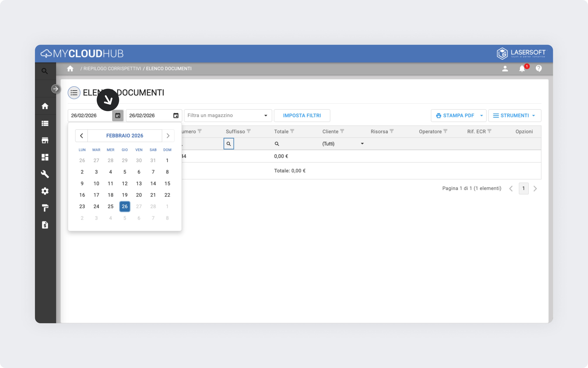Open the user profile icon
This screenshot has height=368, width=588.
tap(505, 69)
